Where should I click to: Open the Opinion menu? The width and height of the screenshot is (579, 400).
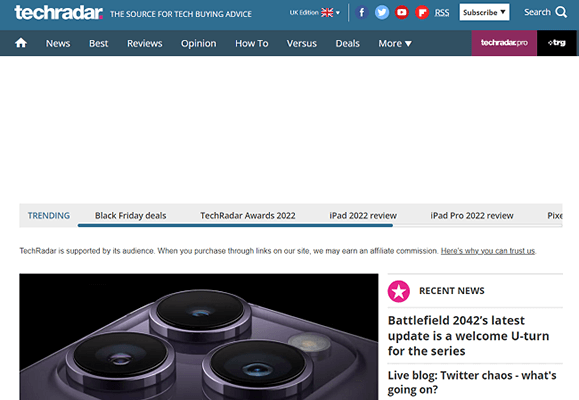[x=199, y=44]
